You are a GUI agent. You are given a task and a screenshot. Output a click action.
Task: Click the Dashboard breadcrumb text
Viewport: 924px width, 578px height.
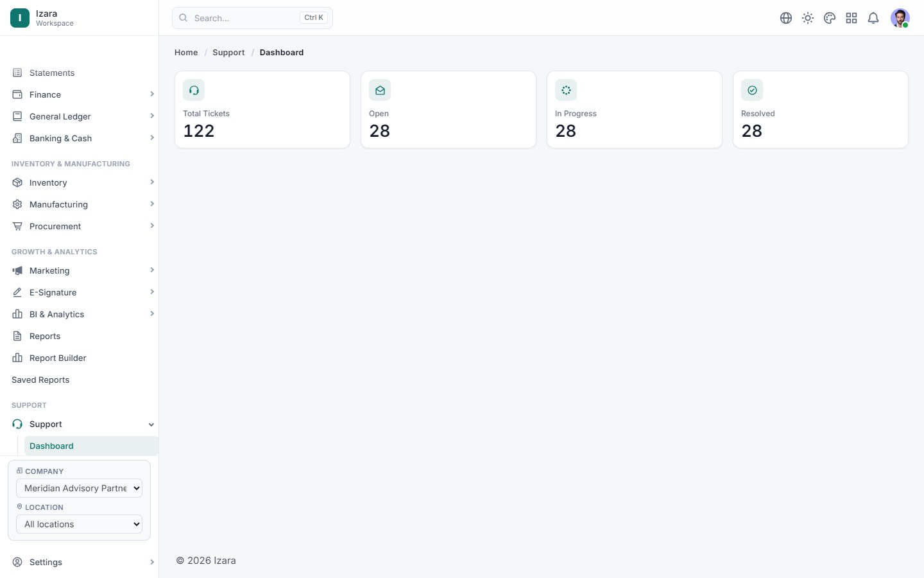(282, 53)
